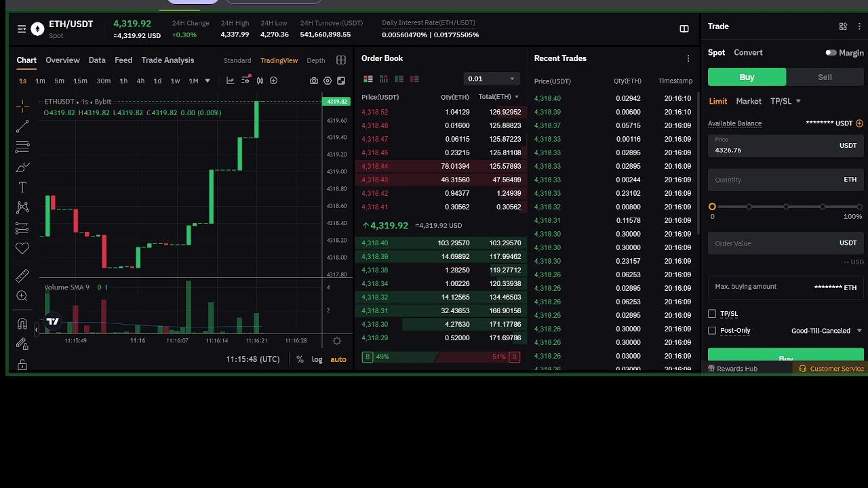Click the add compare symbol plus icon
Viewport: 868px width, 488px height.
pos(274,81)
